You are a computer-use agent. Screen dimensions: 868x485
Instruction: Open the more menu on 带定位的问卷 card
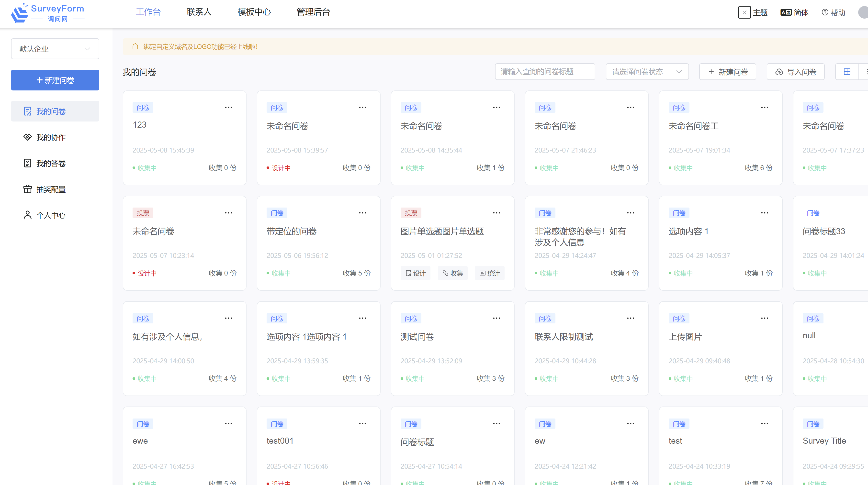[x=362, y=213]
